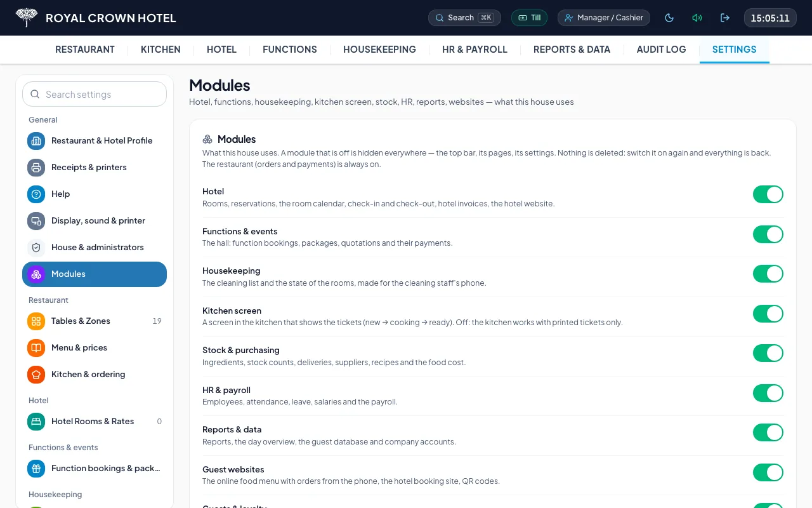Viewport: 812px width, 508px height.
Task: Click the Till button
Action: click(x=530, y=18)
